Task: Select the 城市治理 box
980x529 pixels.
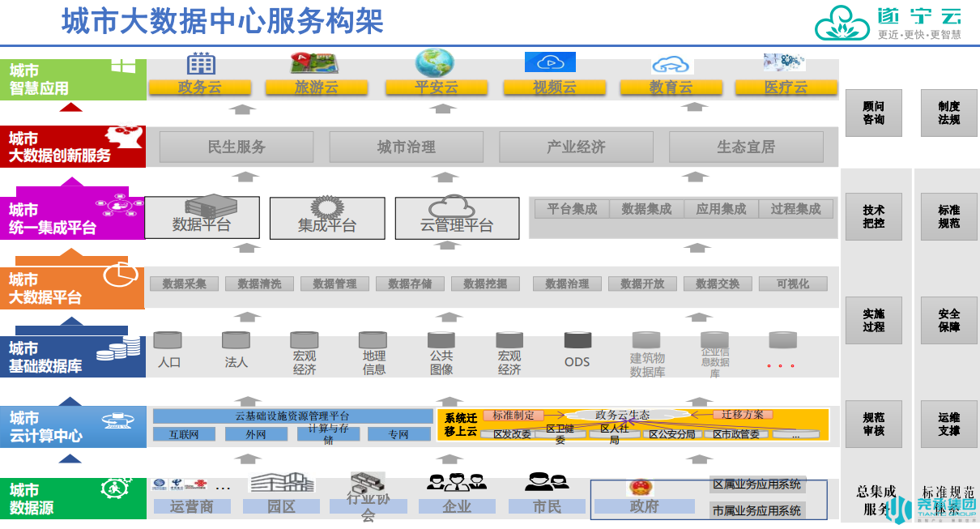Action: pyautogui.click(x=407, y=147)
